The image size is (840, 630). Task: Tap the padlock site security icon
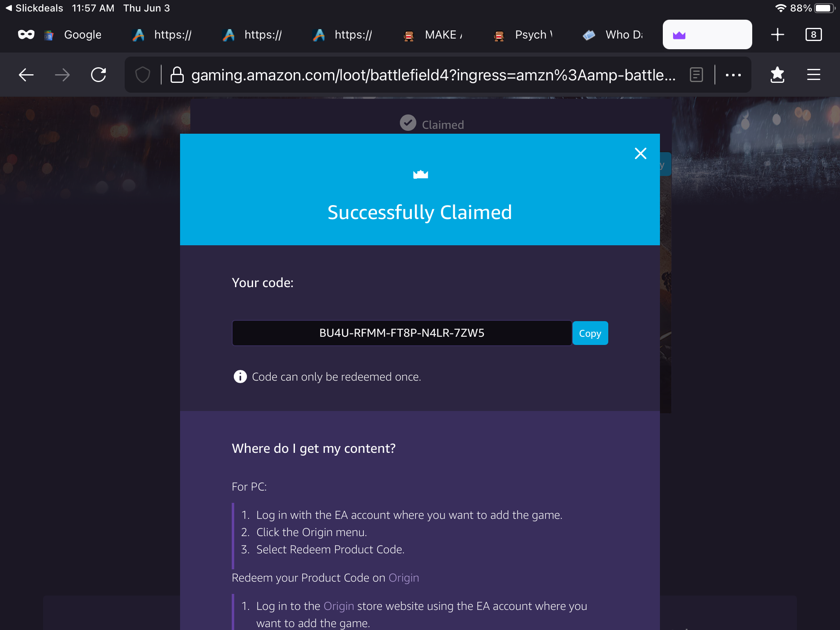(x=177, y=75)
